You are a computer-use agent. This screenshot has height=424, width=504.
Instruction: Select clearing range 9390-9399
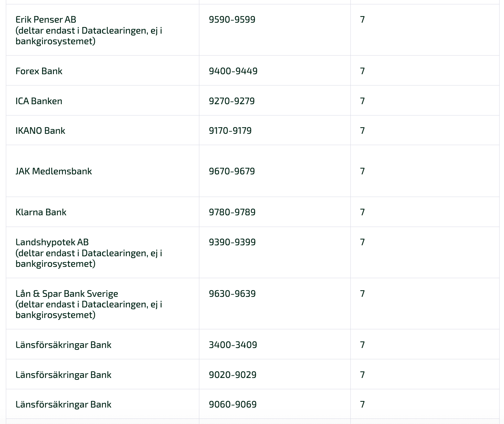coord(232,242)
